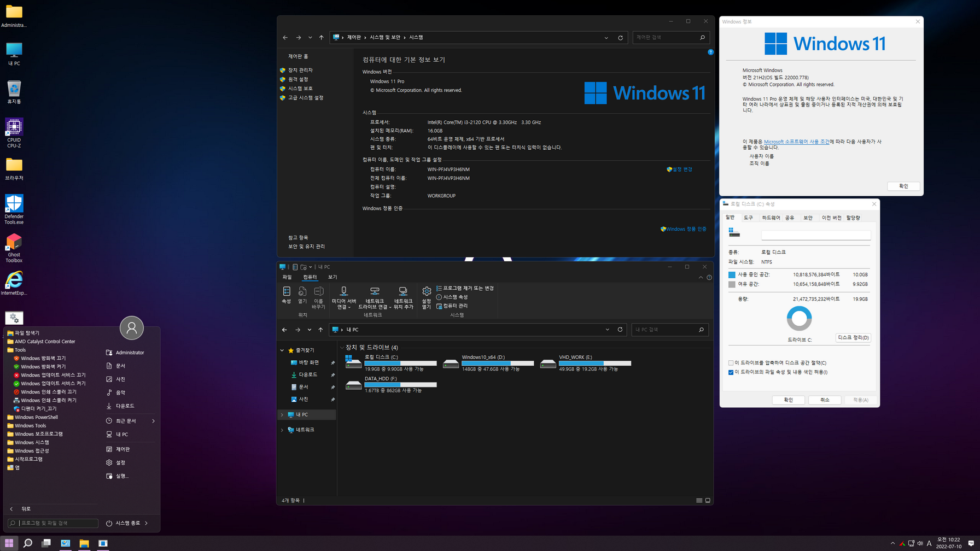Viewport: 980px width, 551px height.
Task: Click the help icon in 제어판 window
Action: (x=710, y=52)
